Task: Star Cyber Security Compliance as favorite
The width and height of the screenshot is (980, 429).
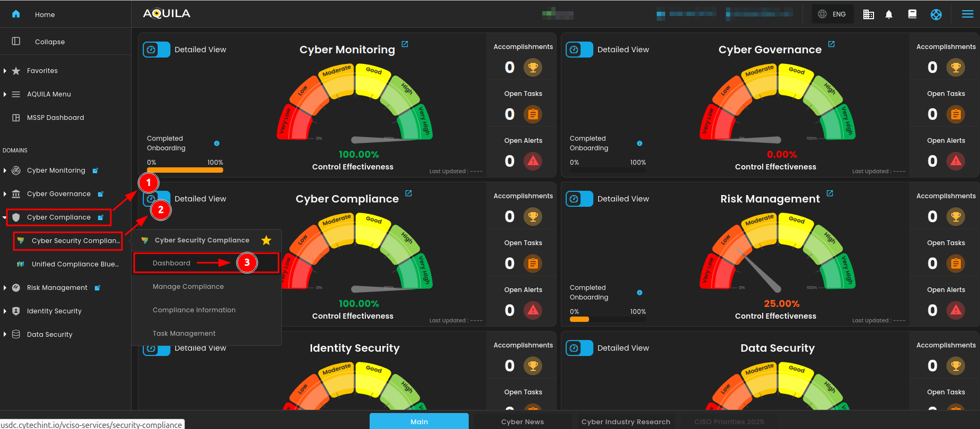Action: (x=266, y=240)
